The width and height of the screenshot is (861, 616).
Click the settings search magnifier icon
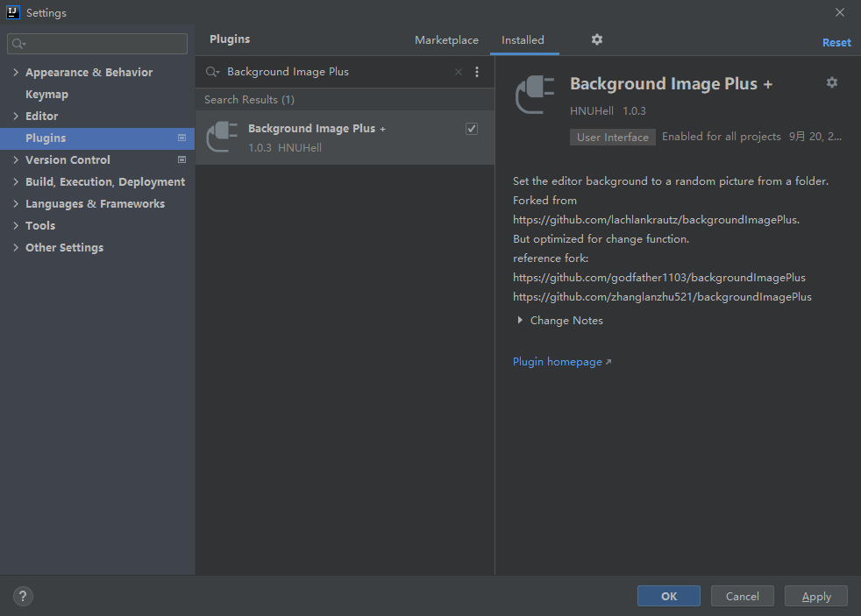point(18,44)
